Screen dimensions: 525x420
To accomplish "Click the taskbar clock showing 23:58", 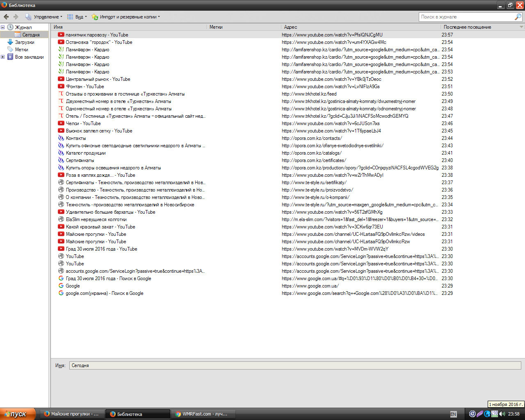I will 514,414.
